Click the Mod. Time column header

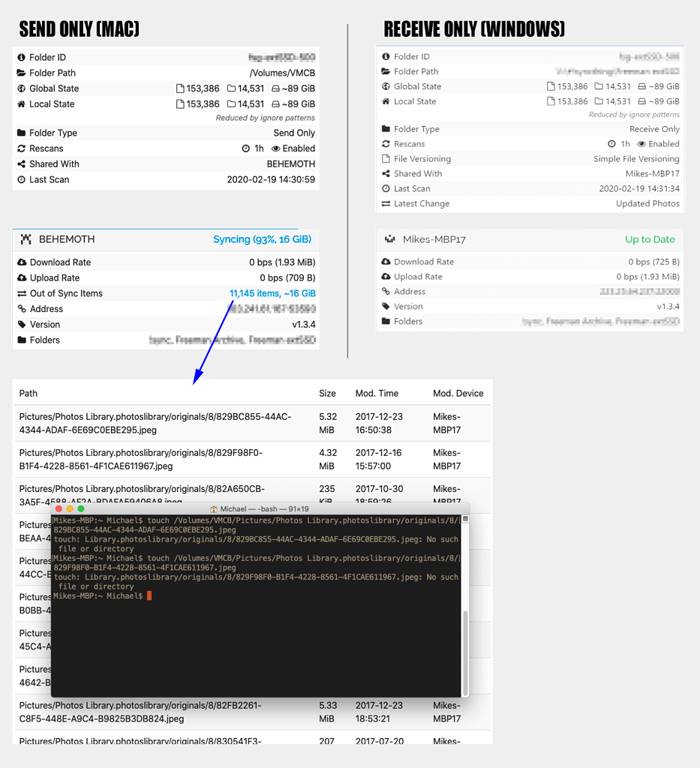(x=377, y=393)
